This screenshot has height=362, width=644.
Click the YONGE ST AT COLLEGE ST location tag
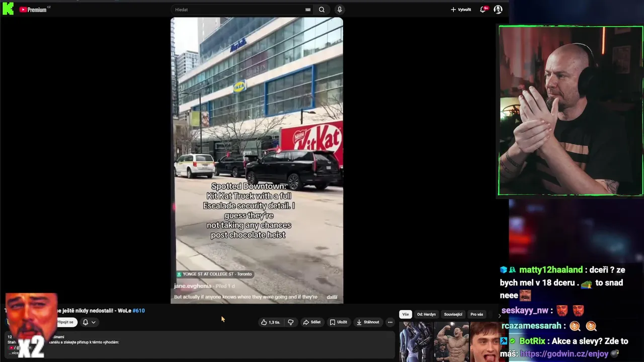coord(214,274)
